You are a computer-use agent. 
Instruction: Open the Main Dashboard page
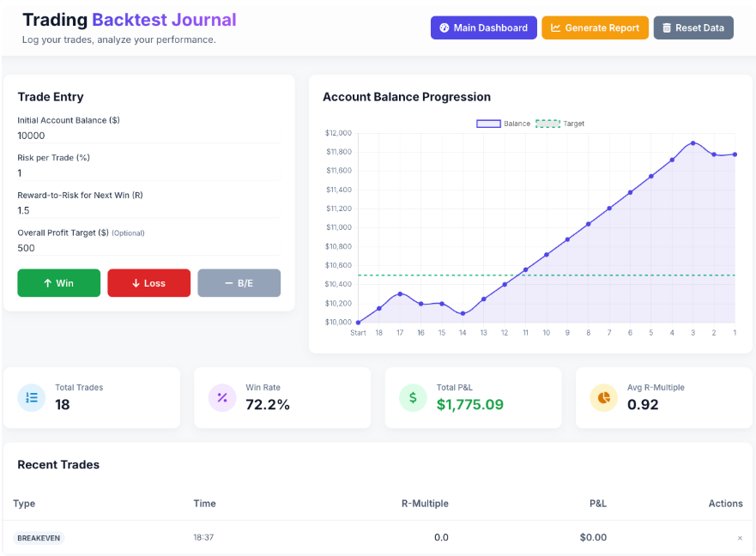[483, 27]
